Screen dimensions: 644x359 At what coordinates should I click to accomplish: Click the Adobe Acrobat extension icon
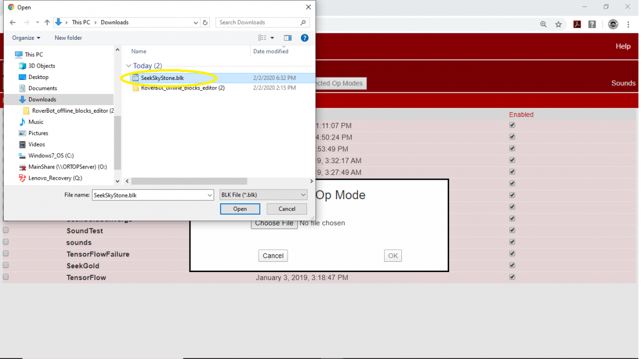[x=577, y=24]
